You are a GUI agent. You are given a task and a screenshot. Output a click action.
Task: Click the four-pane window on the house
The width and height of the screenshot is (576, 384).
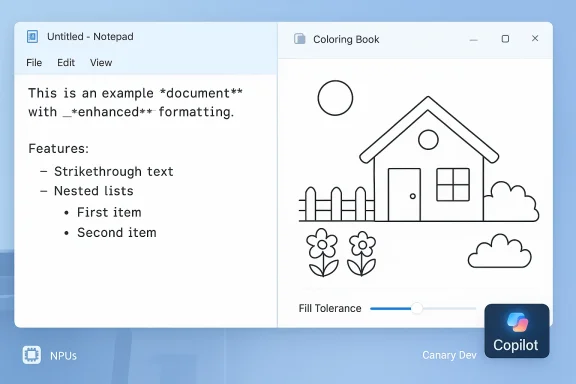(453, 184)
